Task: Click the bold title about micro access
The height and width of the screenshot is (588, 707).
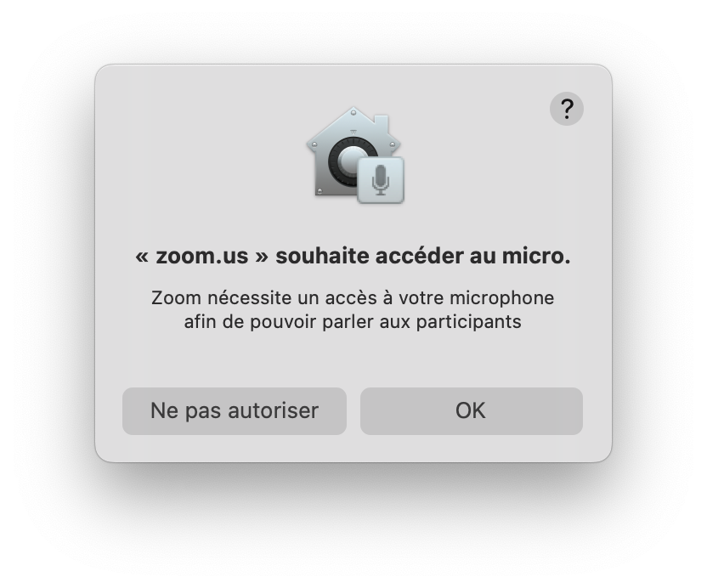Action: tap(353, 256)
